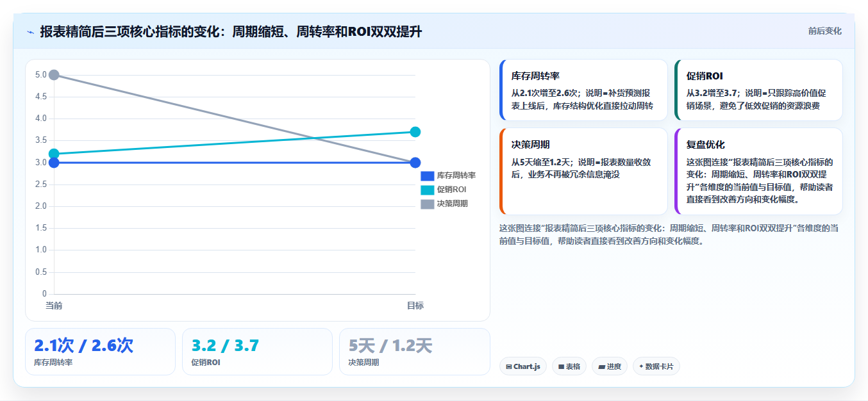
Task: Select the 库存周转率 info card heading
Action: click(x=535, y=76)
